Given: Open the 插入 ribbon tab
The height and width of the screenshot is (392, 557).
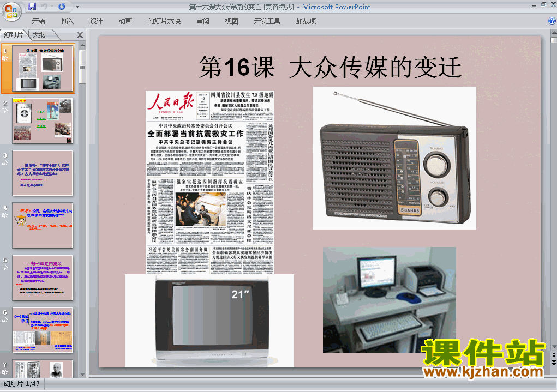Looking at the screenshot, I should coord(67,21).
